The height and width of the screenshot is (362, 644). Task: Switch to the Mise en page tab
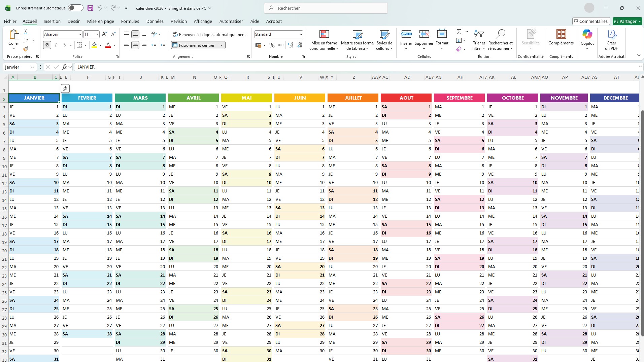(x=100, y=21)
